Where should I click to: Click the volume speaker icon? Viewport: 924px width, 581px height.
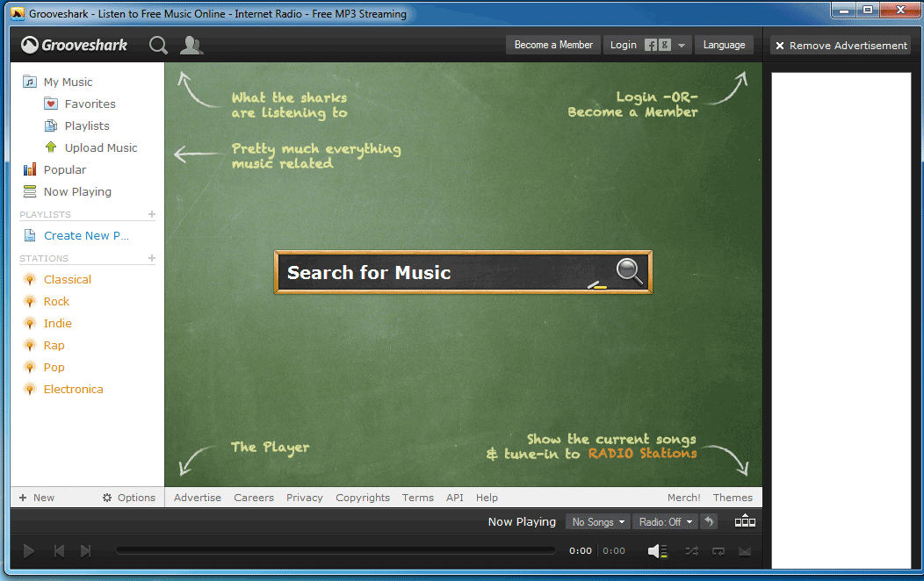657,551
